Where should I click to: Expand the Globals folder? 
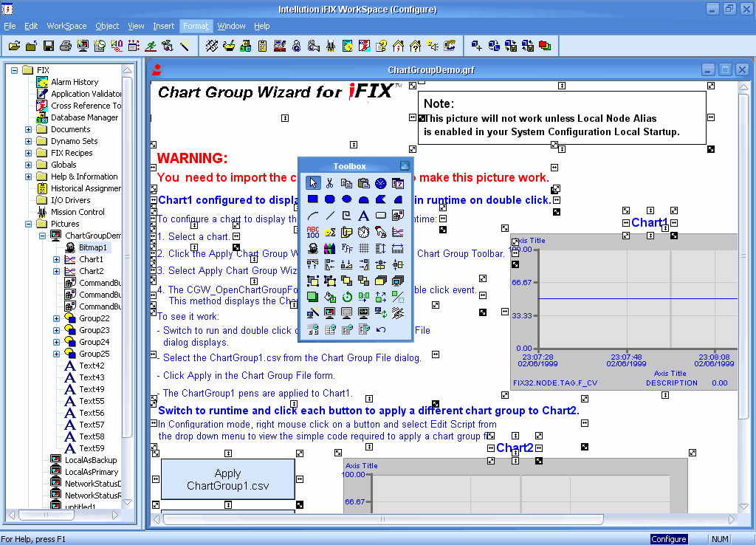point(29,165)
